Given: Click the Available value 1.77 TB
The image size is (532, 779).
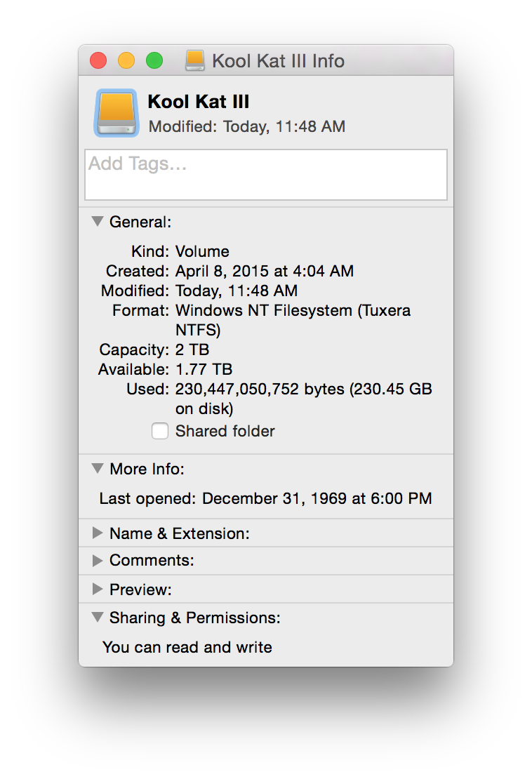Looking at the screenshot, I should [x=204, y=369].
